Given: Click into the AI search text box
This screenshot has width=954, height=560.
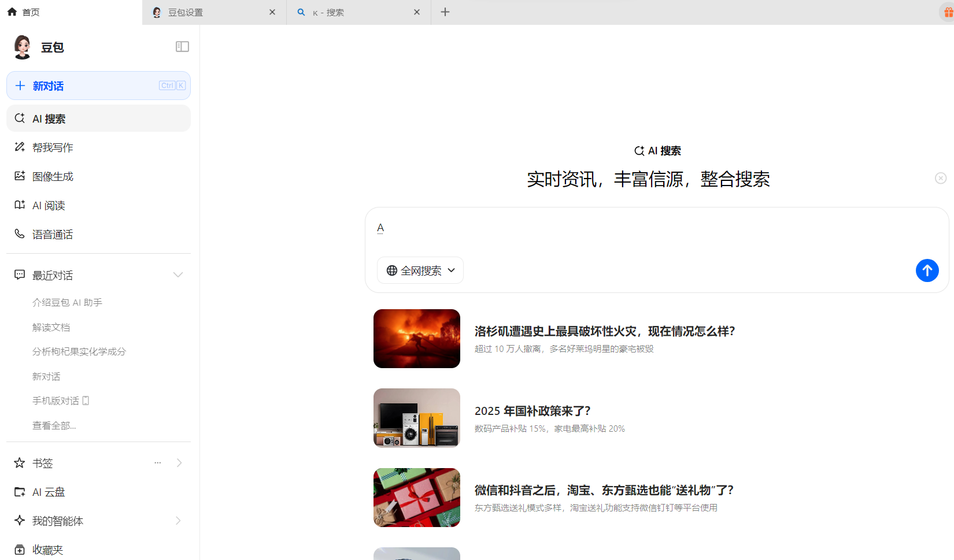Looking at the screenshot, I should coord(657,229).
